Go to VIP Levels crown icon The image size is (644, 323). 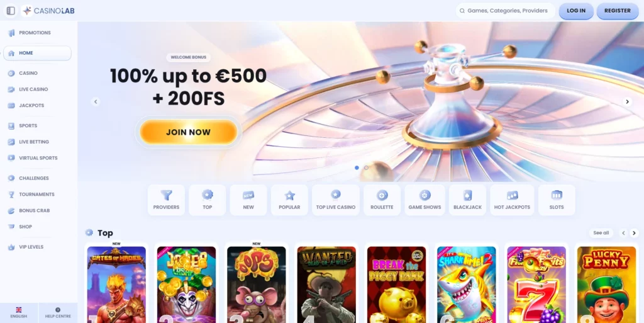[x=11, y=247]
